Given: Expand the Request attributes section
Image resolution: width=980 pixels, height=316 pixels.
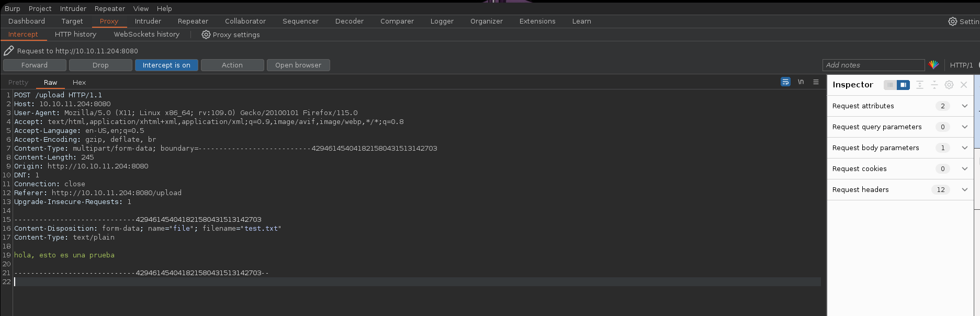Looking at the screenshot, I should (964, 106).
